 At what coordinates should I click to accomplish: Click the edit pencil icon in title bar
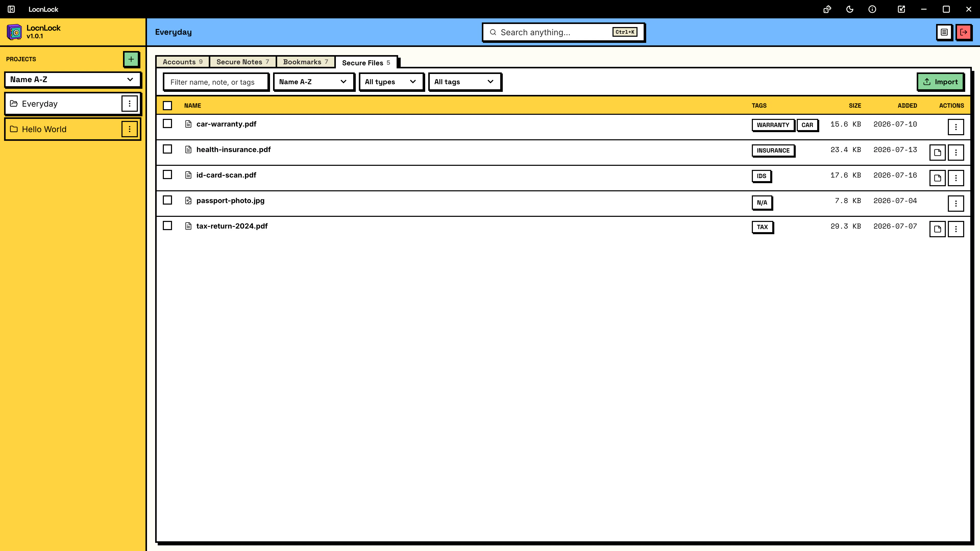point(901,9)
